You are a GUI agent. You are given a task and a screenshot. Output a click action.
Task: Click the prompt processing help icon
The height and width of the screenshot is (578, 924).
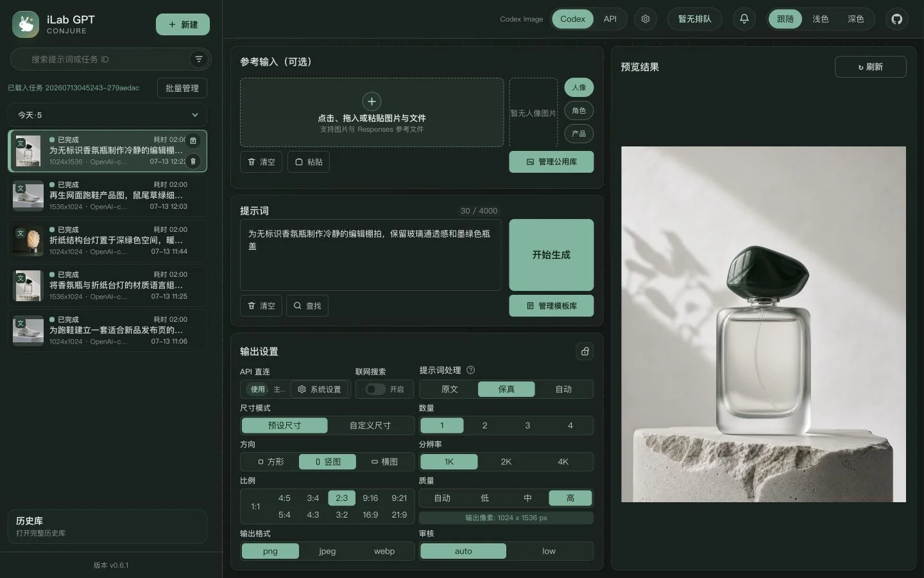pyautogui.click(x=470, y=370)
